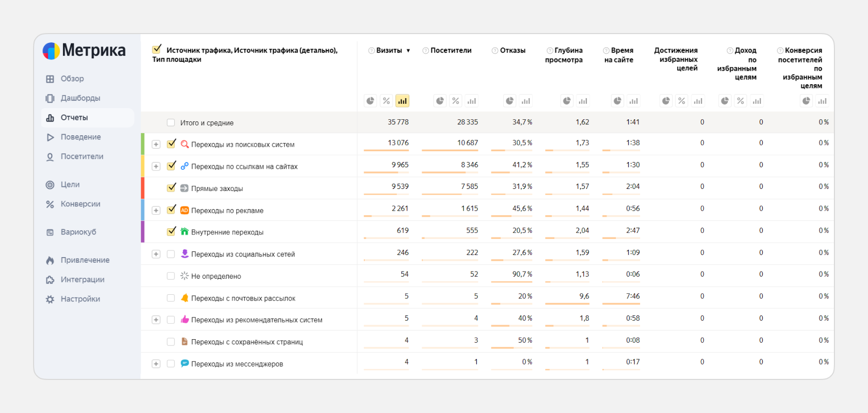This screenshot has height=413, width=868.
Task: Show bar chart for Конверсия посетителей column
Action: coord(823,101)
